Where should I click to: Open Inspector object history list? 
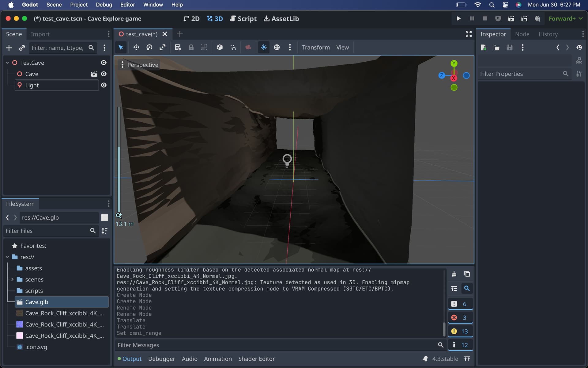coord(579,48)
